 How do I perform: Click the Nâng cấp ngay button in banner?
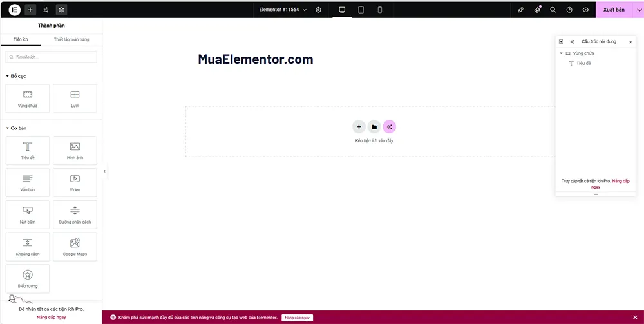point(298,318)
